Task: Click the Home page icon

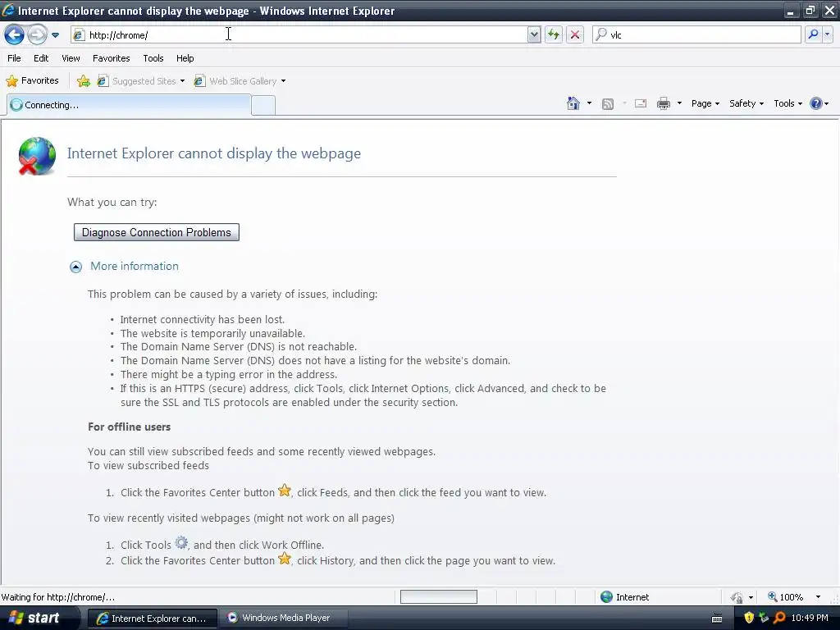Action: 573,103
